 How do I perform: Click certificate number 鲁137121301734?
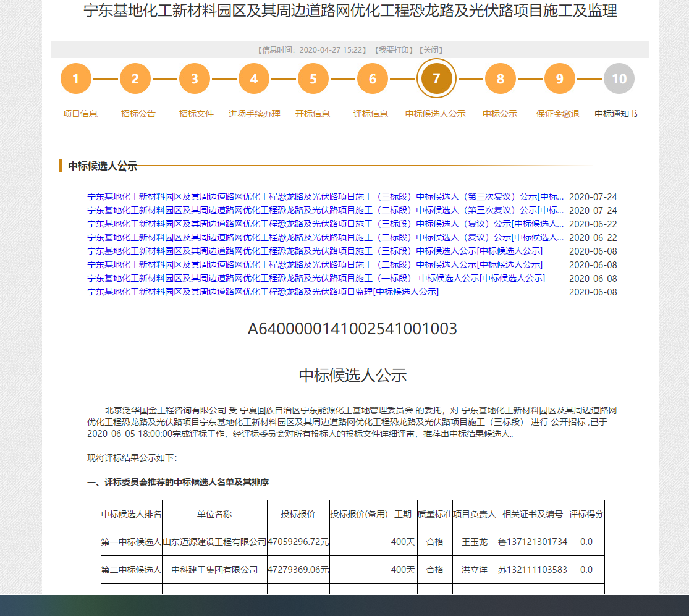[x=533, y=542]
